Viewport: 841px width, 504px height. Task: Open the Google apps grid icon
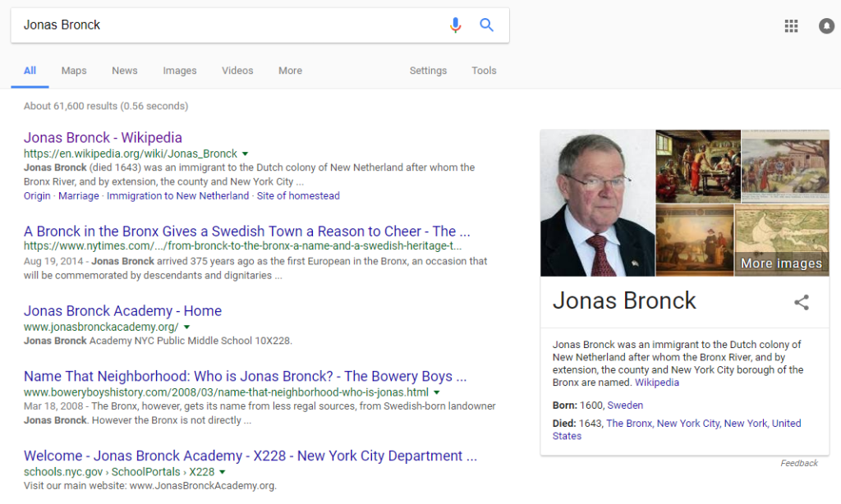click(791, 26)
